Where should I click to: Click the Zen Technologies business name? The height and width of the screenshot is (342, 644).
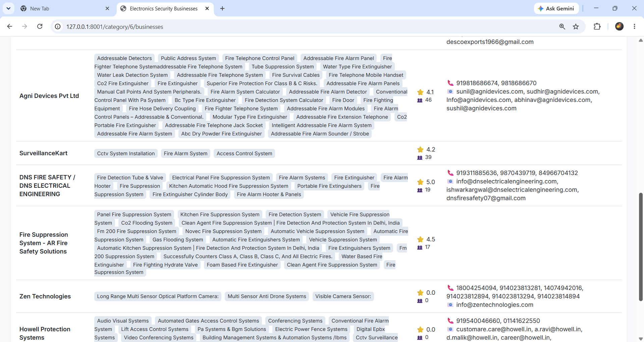tap(45, 296)
